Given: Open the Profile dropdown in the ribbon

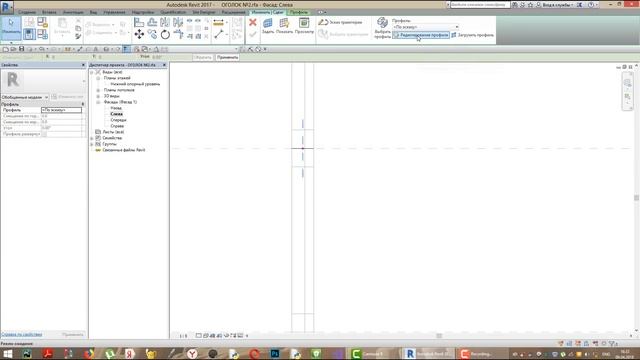Looking at the screenshot, I should (426, 27).
